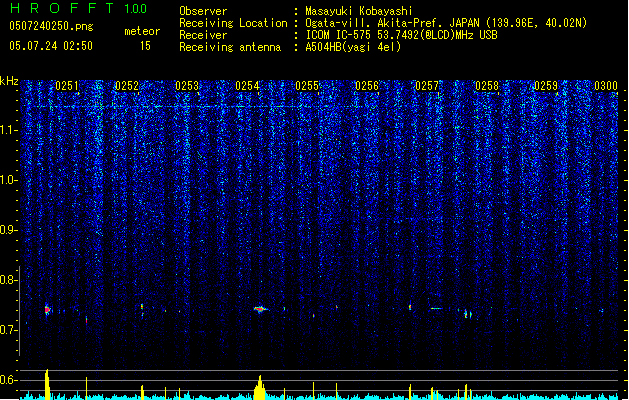The image size is (629, 400).
Task: Click the 'Receiving antenna' label
Action: (x=230, y=47)
